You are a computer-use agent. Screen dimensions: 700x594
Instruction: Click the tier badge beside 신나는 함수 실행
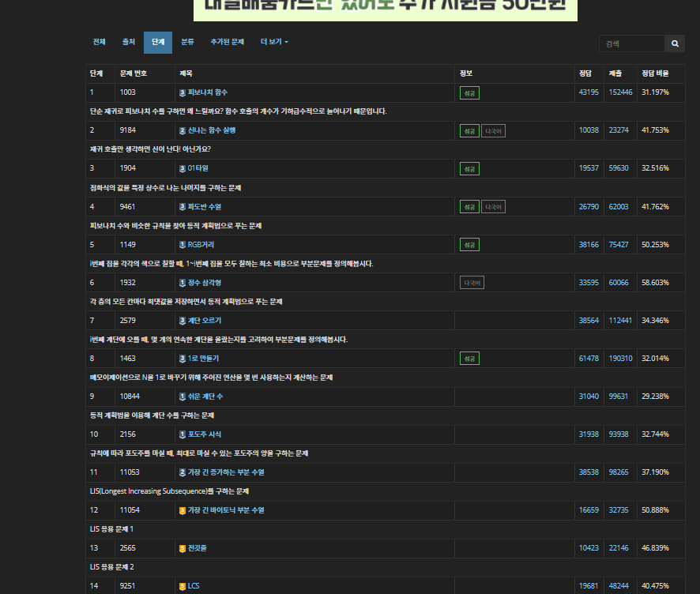pyautogui.click(x=183, y=131)
